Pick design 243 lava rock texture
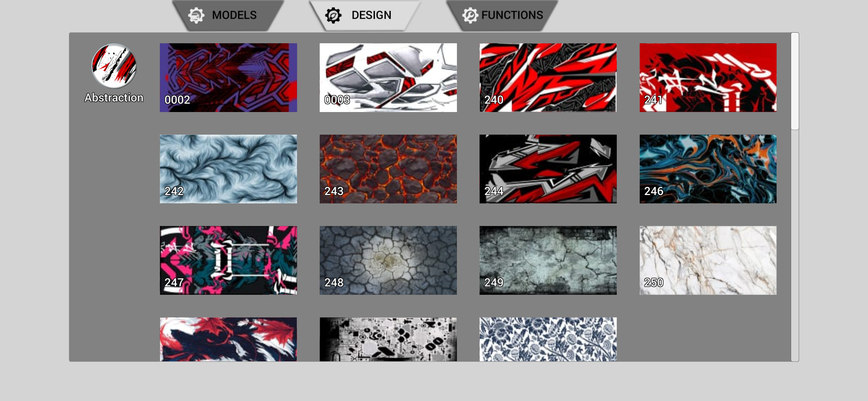The height and width of the screenshot is (401, 868). pyautogui.click(x=388, y=169)
